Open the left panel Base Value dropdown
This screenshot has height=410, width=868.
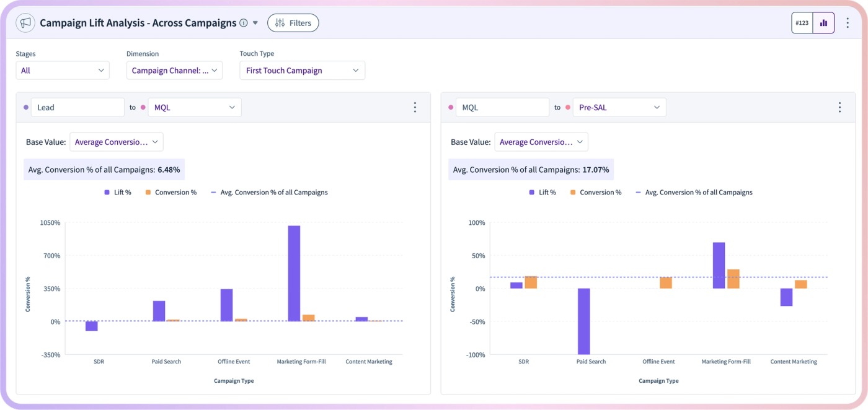point(117,142)
